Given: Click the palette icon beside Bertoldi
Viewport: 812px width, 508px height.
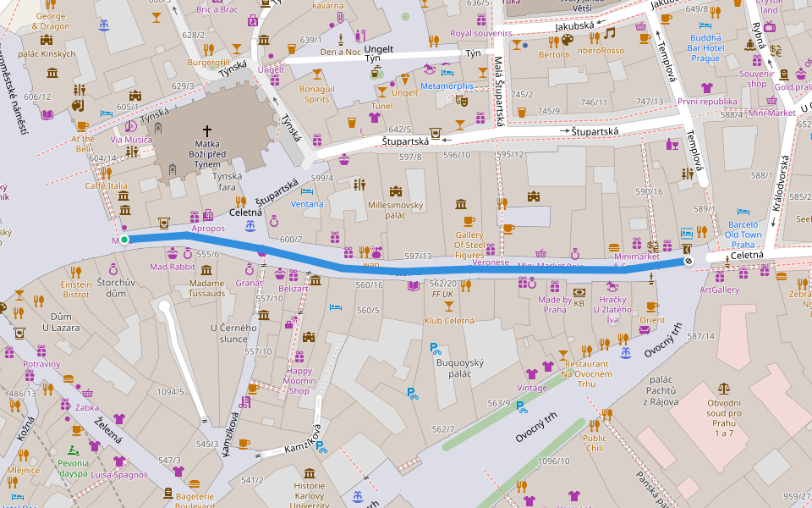Looking at the screenshot, I should coord(567,41).
